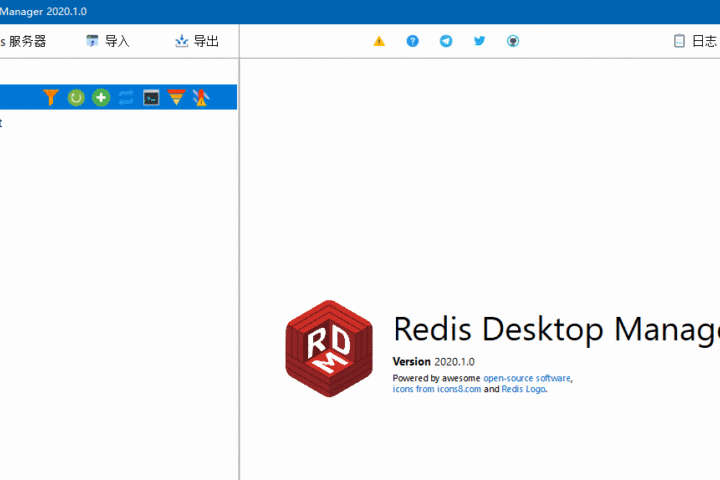Click the yellow warning triangle icon

coord(379,41)
